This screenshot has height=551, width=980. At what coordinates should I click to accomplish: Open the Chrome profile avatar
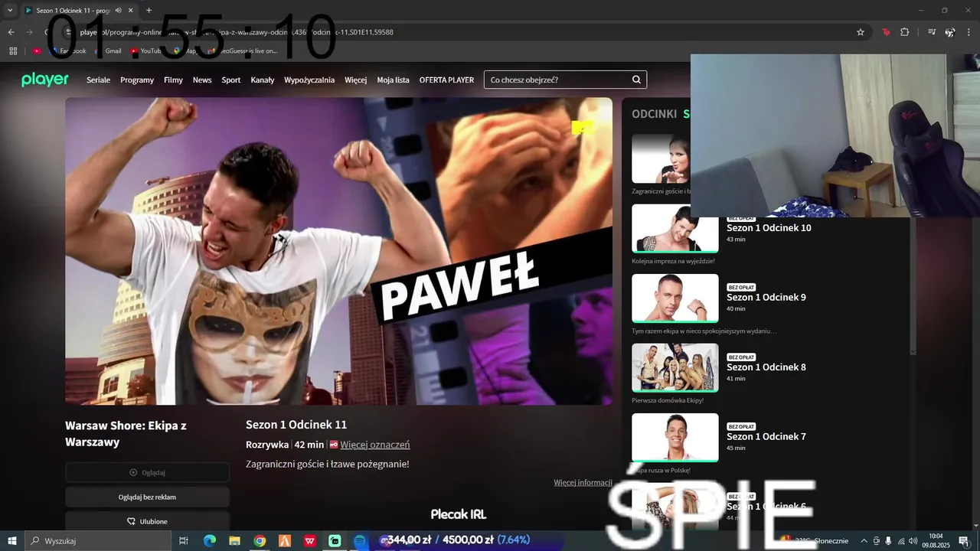point(950,32)
